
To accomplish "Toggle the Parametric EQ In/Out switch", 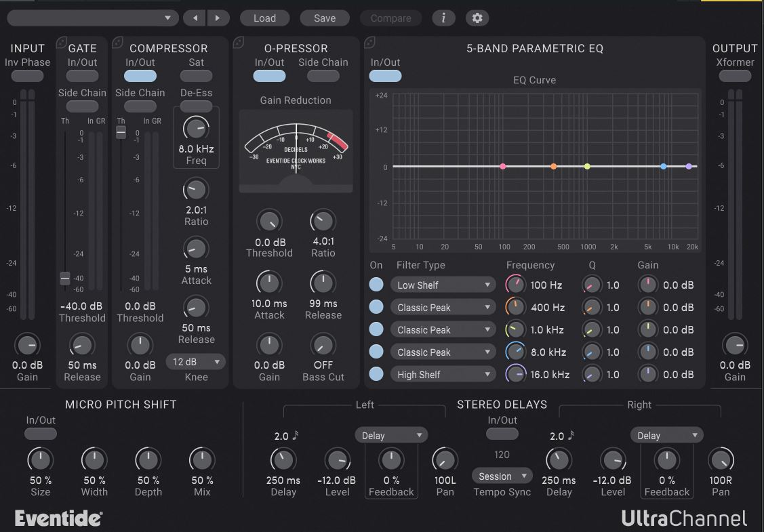I will (x=386, y=76).
